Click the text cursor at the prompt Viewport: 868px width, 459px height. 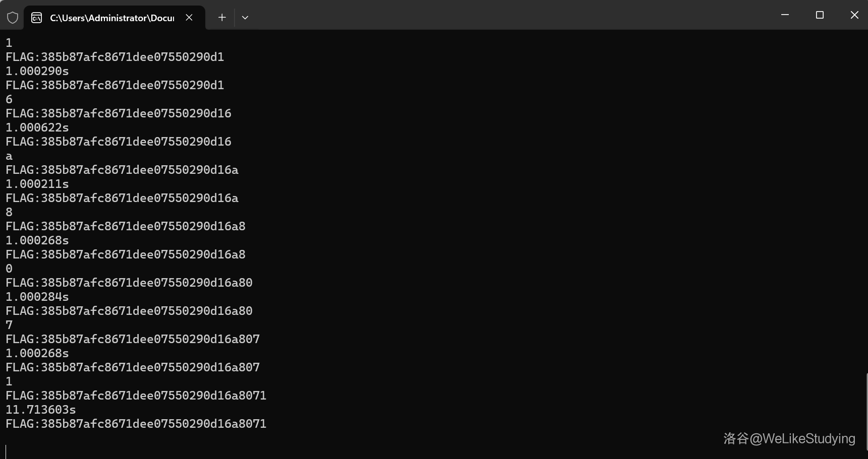[6, 451]
